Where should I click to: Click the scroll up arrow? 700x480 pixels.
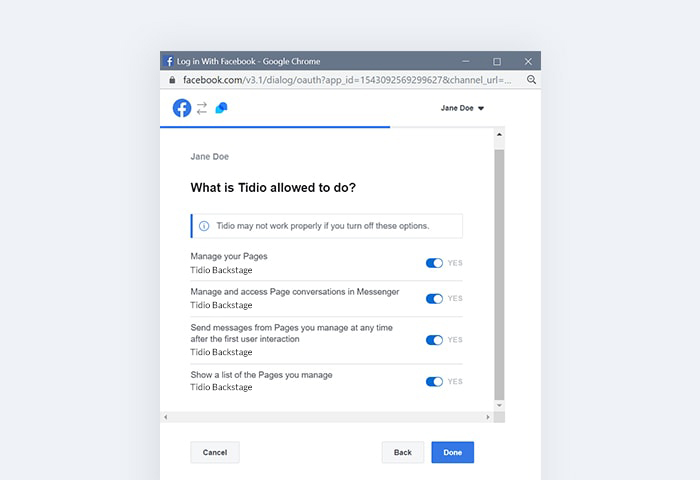tap(499, 134)
